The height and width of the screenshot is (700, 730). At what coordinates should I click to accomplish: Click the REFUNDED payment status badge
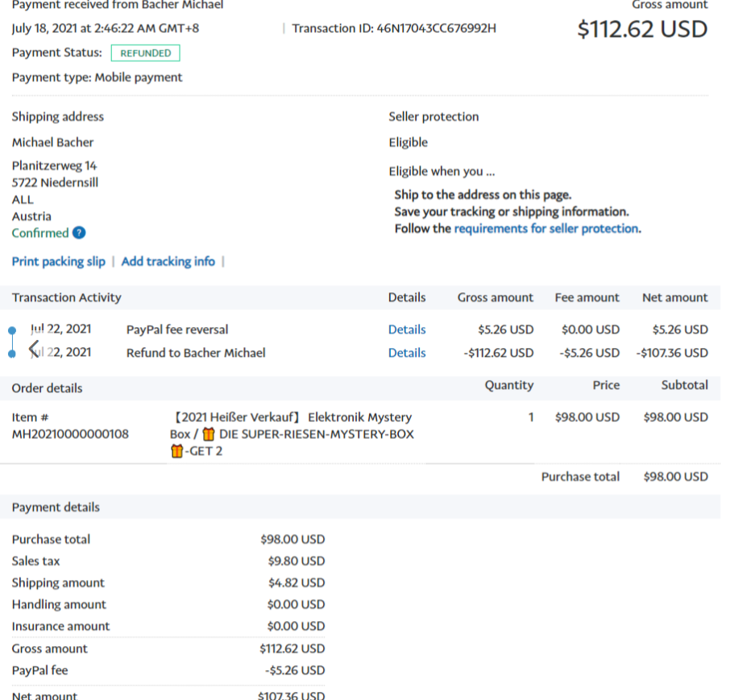pos(145,53)
